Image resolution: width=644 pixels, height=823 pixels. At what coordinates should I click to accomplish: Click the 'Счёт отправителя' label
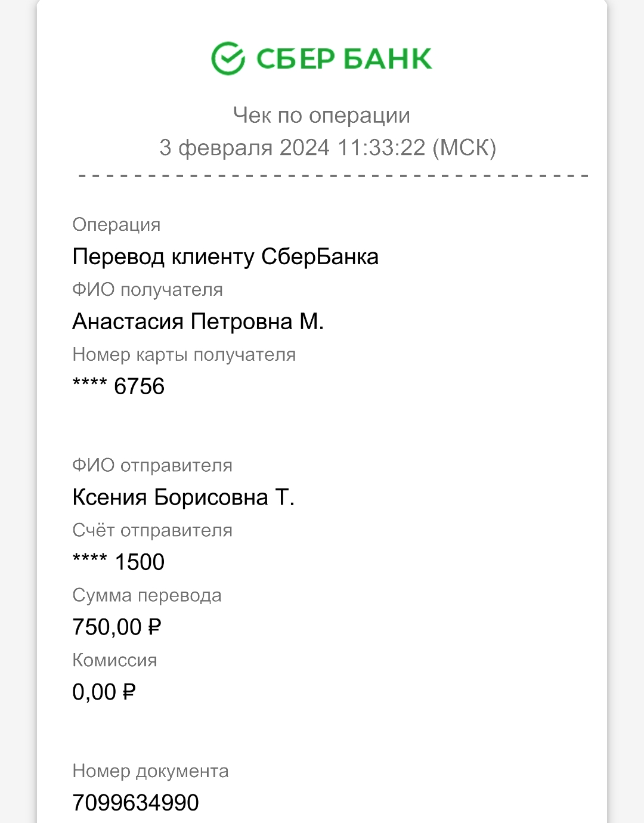(x=152, y=530)
